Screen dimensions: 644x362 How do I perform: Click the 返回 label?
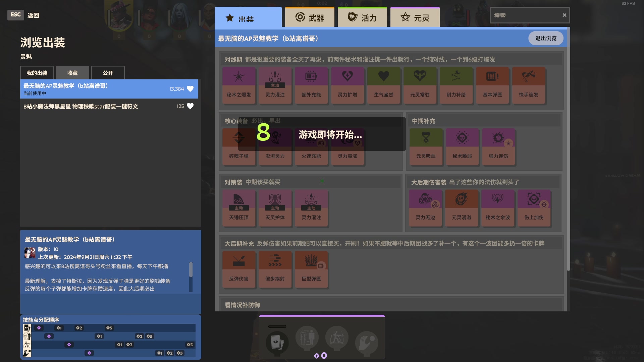[33, 15]
